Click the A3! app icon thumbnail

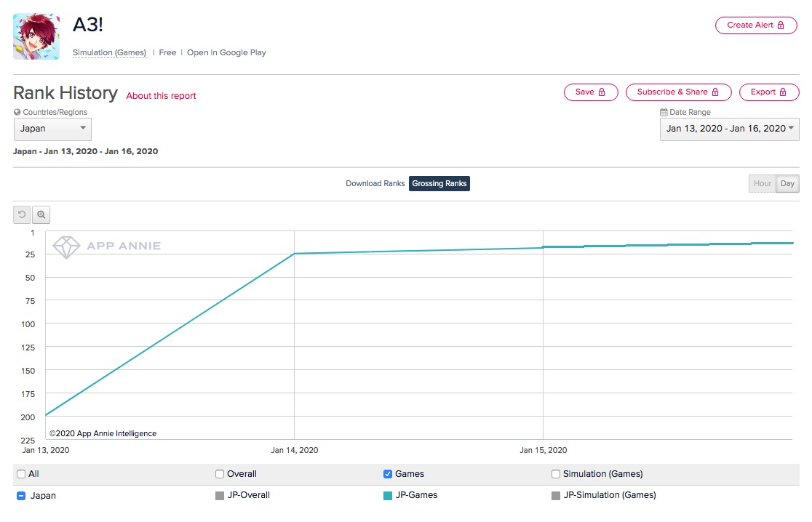(x=36, y=37)
